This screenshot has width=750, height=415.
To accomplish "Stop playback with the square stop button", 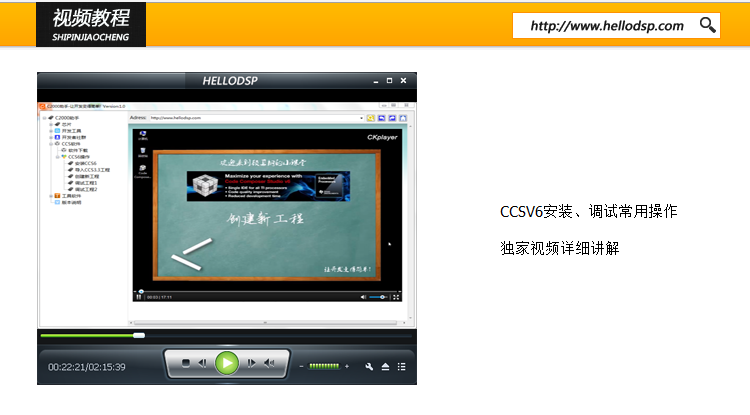I will [186, 363].
